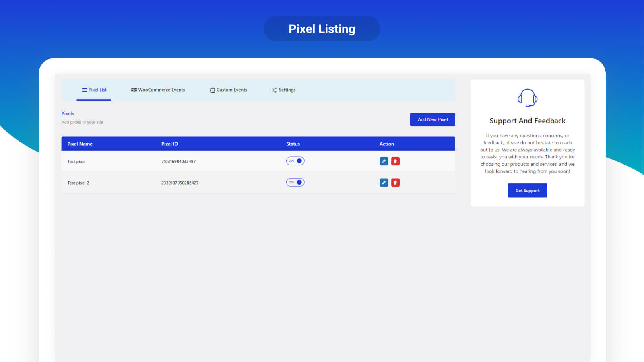Click the Support And Feedback heading
644x362 pixels.
click(527, 121)
